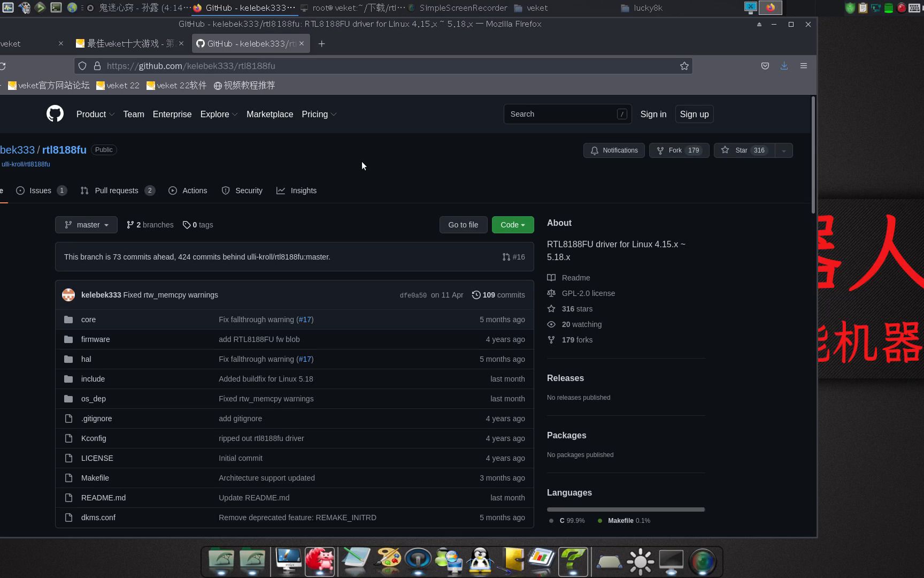Switch to the lucky8k taskbar window
The width and height of the screenshot is (924, 578).
(x=642, y=8)
